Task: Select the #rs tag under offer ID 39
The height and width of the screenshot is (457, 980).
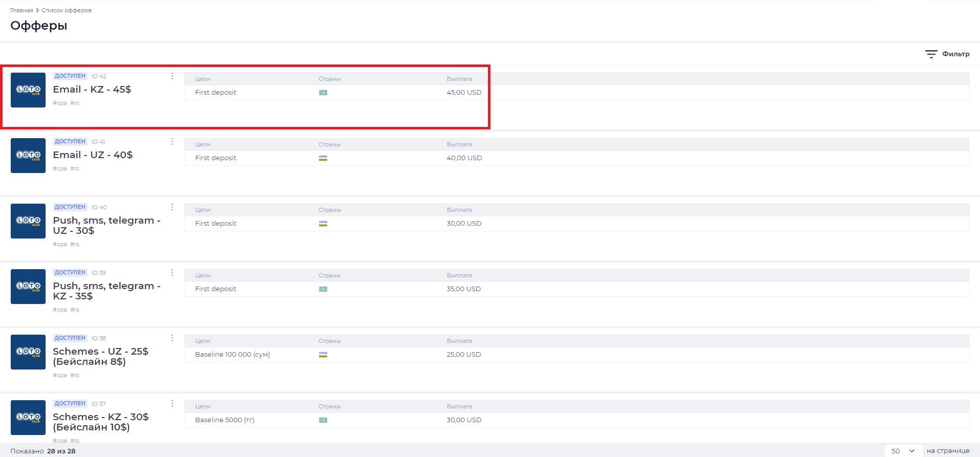Action: (75, 310)
